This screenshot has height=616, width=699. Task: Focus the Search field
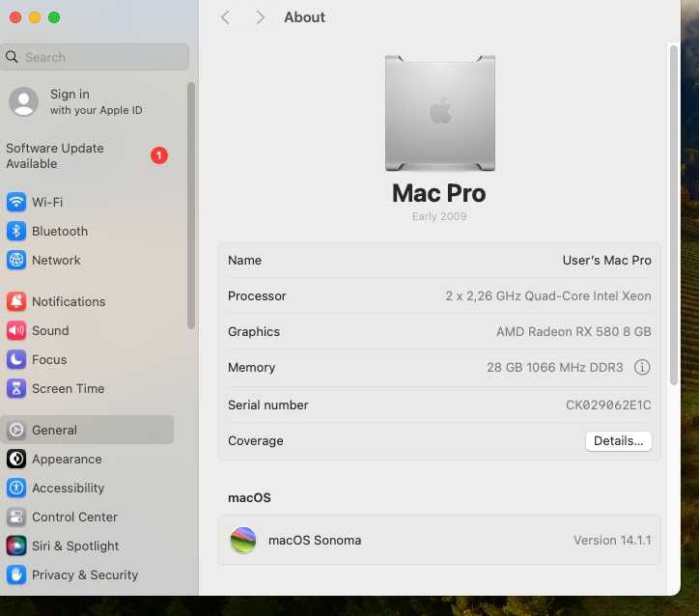pyautogui.click(x=95, y=57)
